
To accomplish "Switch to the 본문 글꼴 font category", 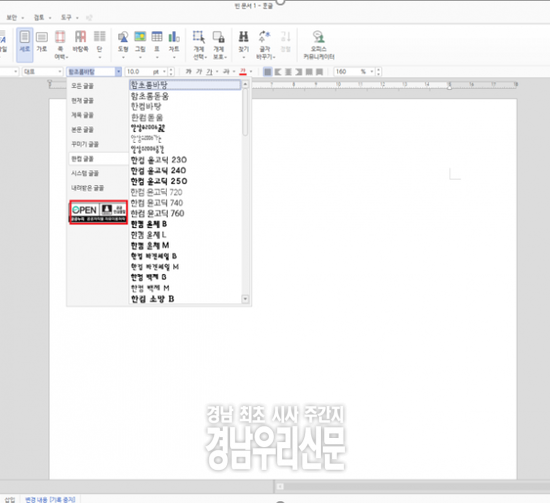I will (x=82, y=130).
